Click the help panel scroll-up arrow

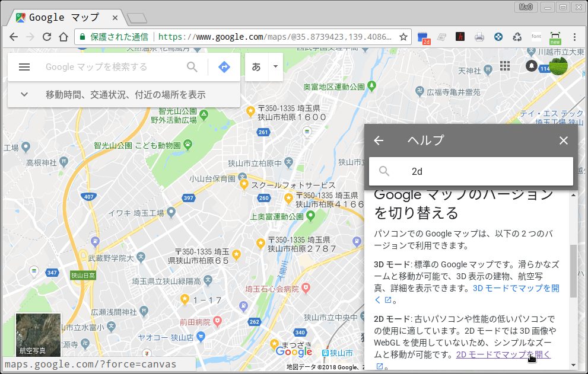click(x=573, y=195)
